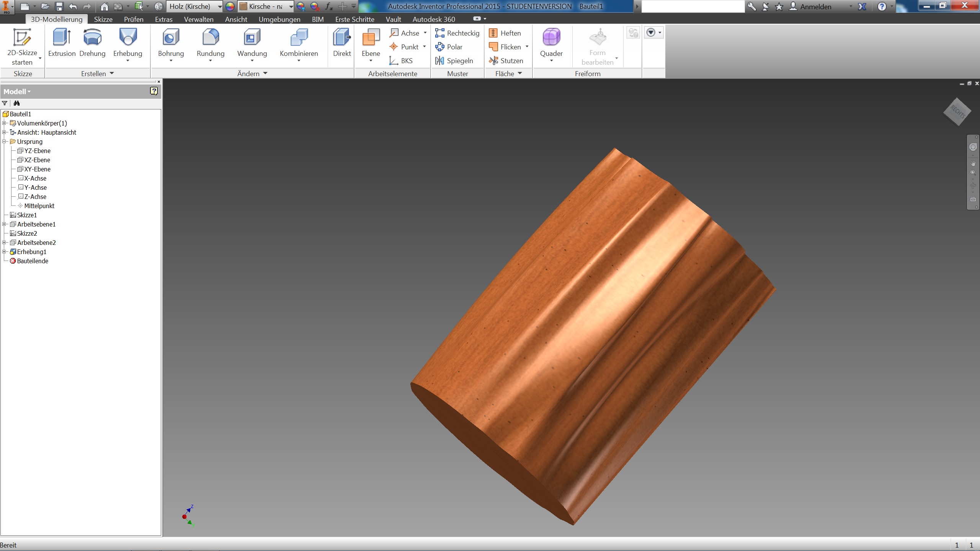Open the Ansicht ribbon tab
The width and height of the screenshot is (980, 551).
[x=236, y=19]
